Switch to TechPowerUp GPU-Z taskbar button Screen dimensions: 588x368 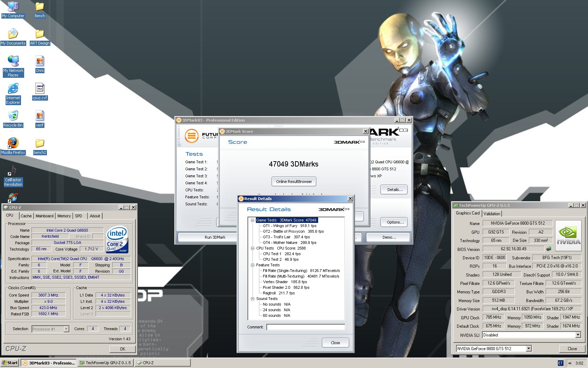point(105,363)
